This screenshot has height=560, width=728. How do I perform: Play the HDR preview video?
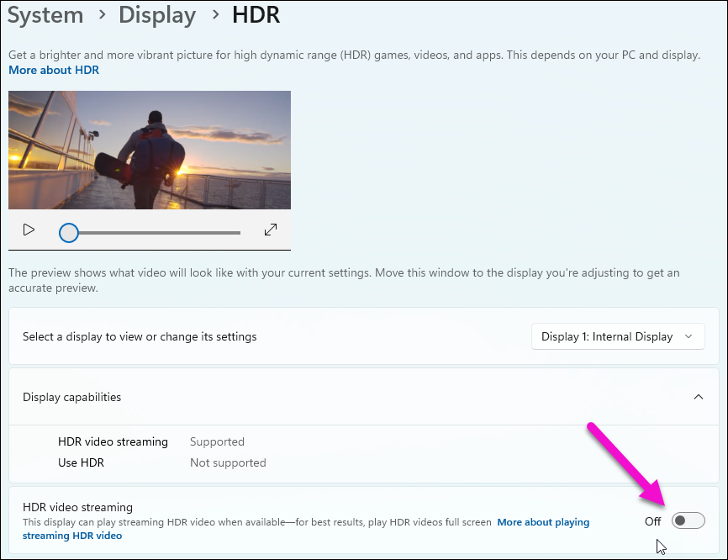(x=29, y=230)
